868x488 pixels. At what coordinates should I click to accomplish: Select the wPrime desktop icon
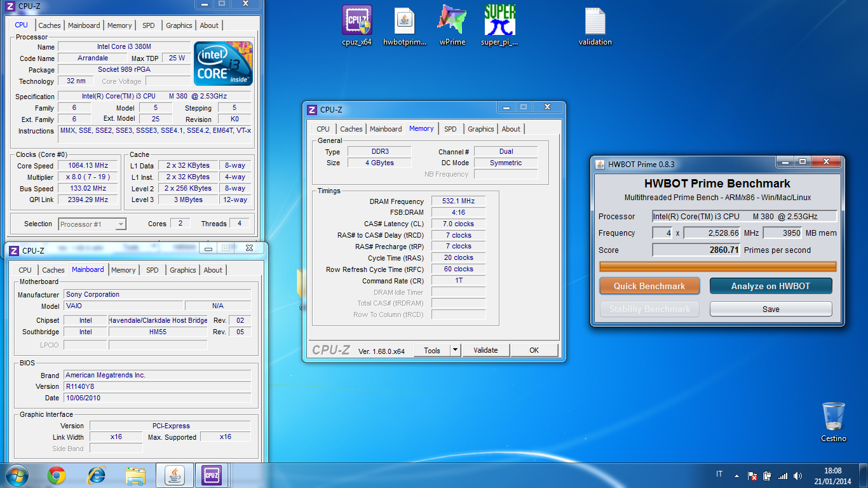452,26
